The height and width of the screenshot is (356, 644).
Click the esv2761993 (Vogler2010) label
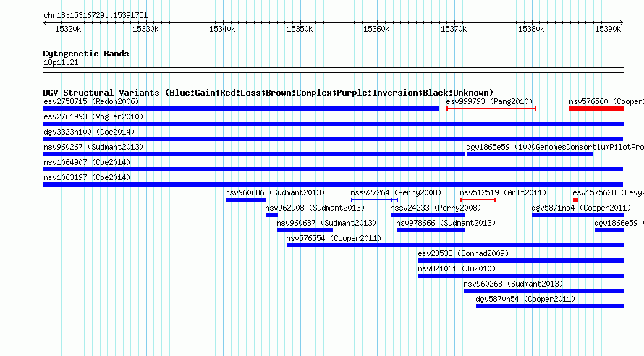point(93,116)
